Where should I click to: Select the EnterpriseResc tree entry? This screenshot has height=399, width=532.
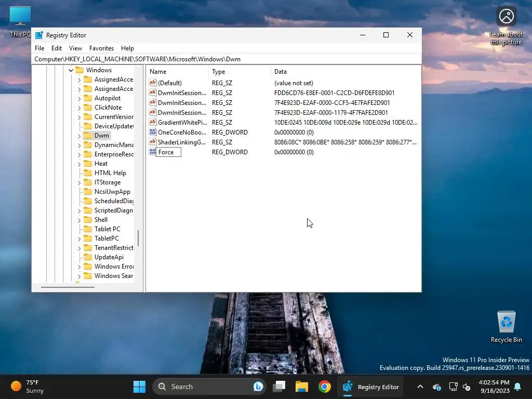pos(114,154)
